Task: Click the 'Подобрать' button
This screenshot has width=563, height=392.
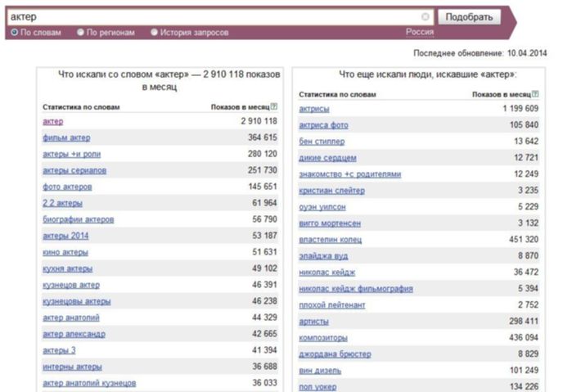Action: [469, 17]
